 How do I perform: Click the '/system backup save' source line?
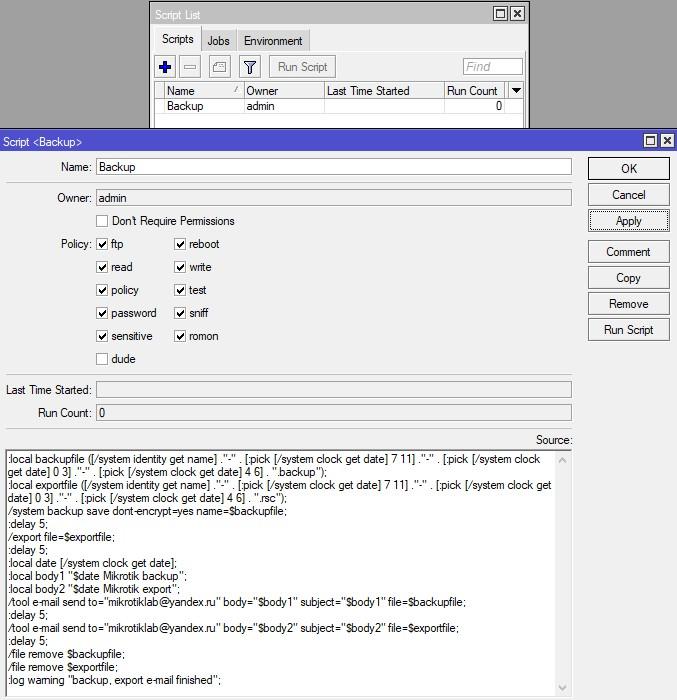147,511
